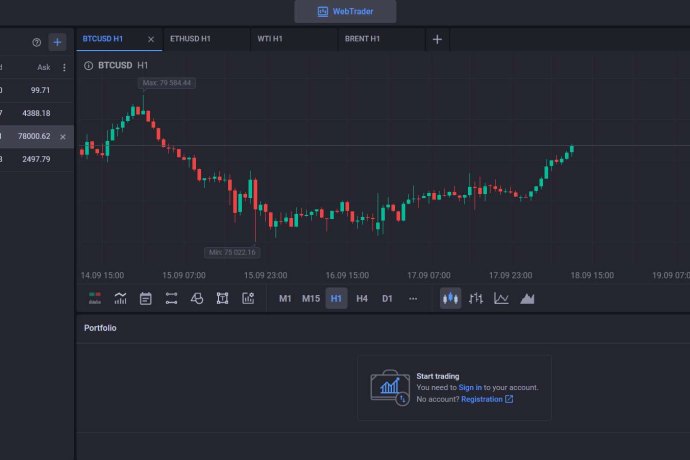Viewport: 690px width, 460px height.
Task: Select the 2497.79 ask price row
Action: point(37,159)
